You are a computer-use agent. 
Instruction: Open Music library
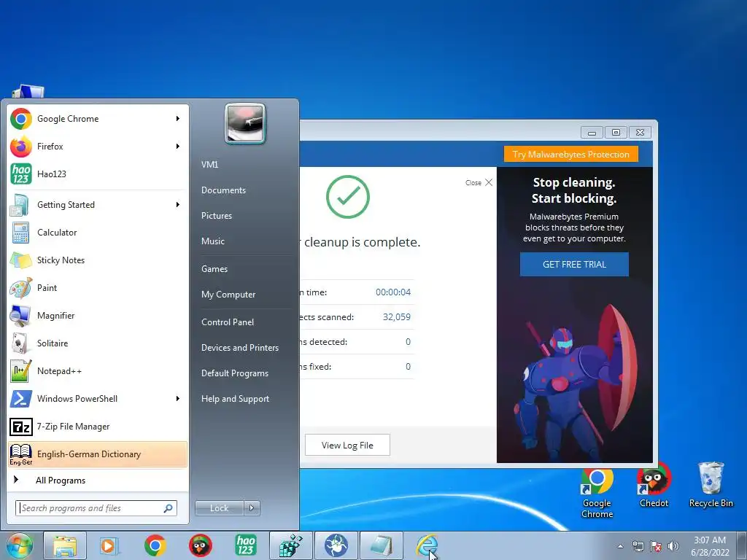coord(212,241)
